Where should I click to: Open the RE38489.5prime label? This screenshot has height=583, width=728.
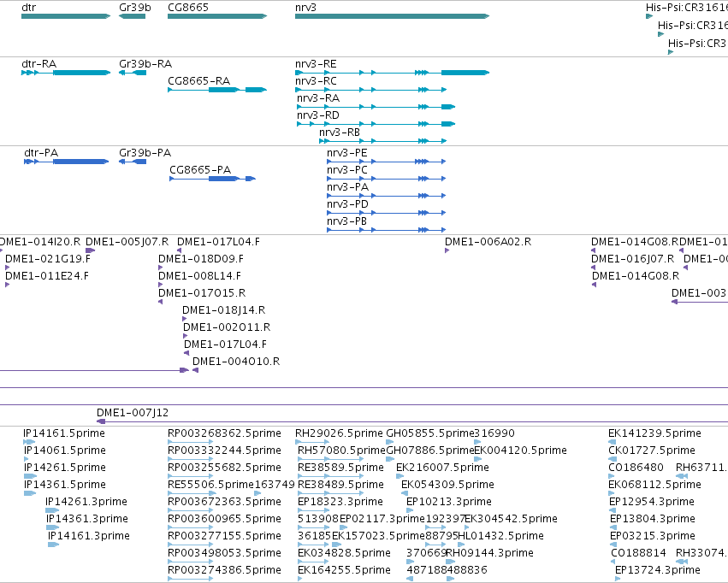pos(340,485)
